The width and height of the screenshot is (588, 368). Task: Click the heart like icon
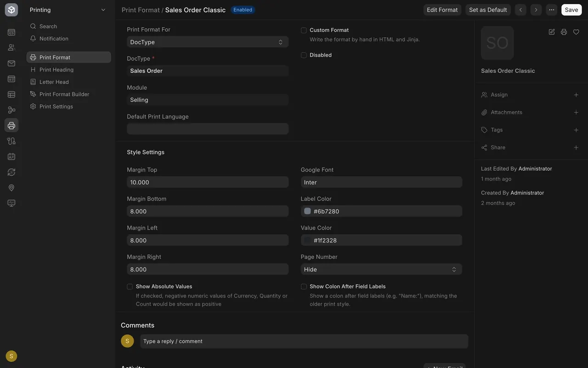coord(576,32)
